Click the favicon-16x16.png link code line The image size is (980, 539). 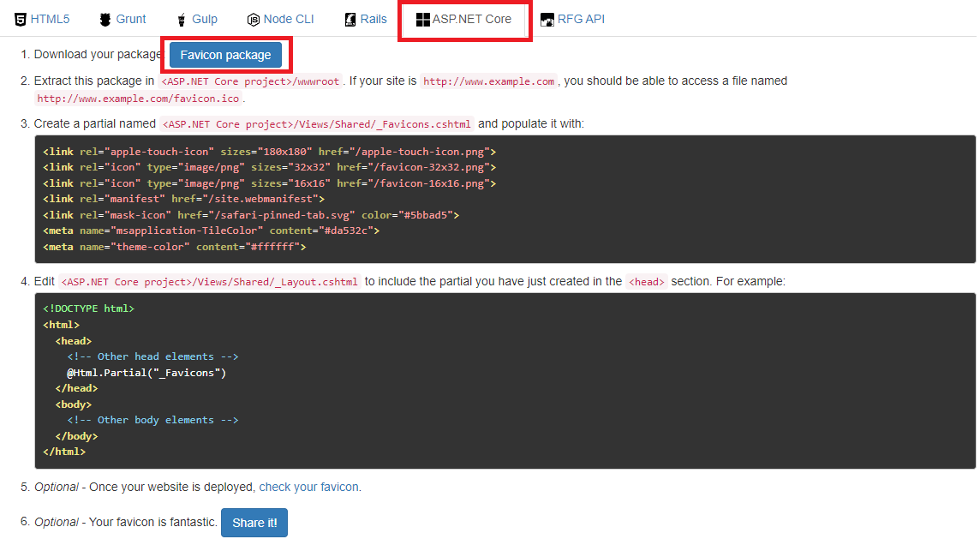pyautogui.click(x=269, y=184)
